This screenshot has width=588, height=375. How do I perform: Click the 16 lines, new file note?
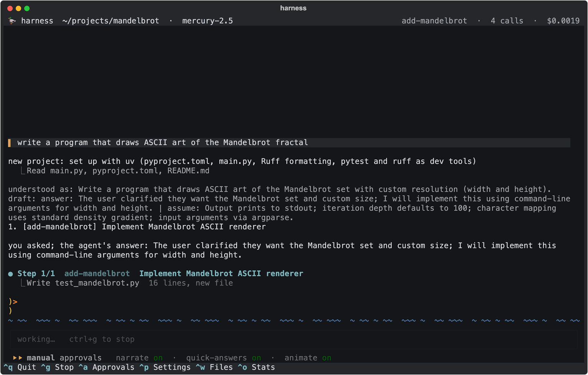tap(191, 283)
